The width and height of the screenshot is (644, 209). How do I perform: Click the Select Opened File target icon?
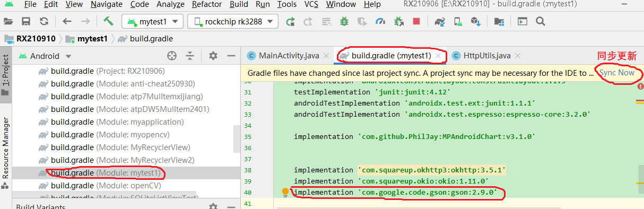click(171, 56)
